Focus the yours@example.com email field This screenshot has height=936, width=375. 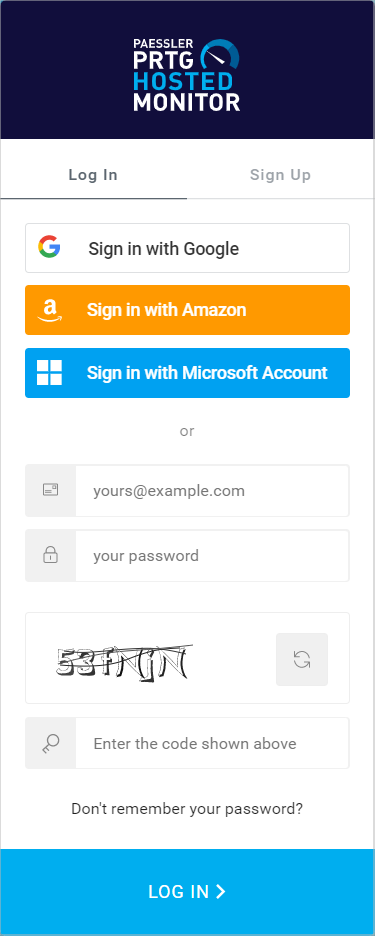(x=212, y=491)
